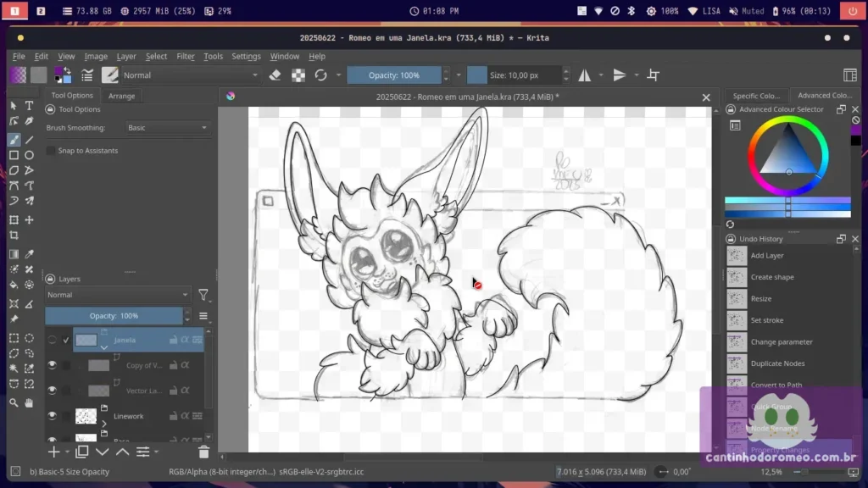
Task: Close the document tab for Romeo em uma Janela
Action: pos(706,97)
